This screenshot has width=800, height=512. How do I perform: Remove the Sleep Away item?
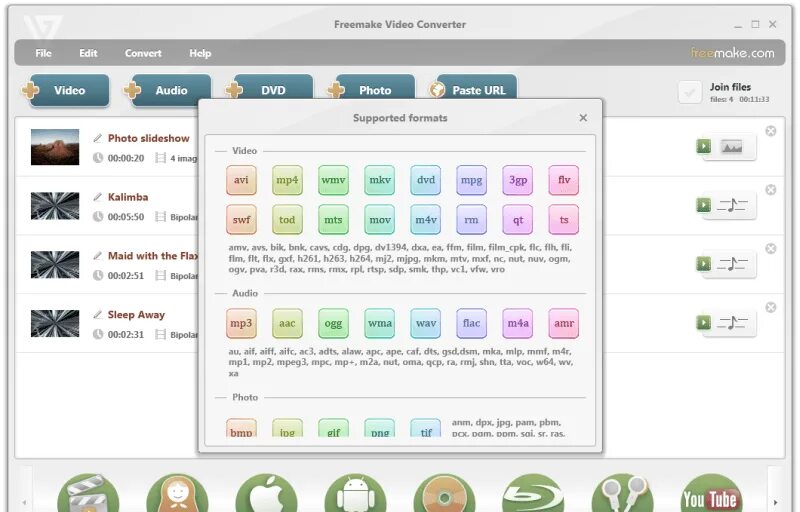(x=771, y=307)
